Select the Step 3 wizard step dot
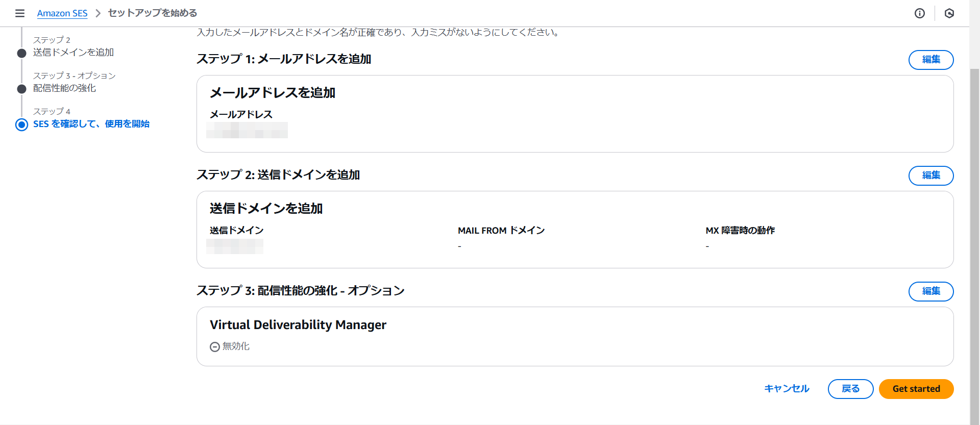This screenshot has width=980, height=425. pos(21,89)
